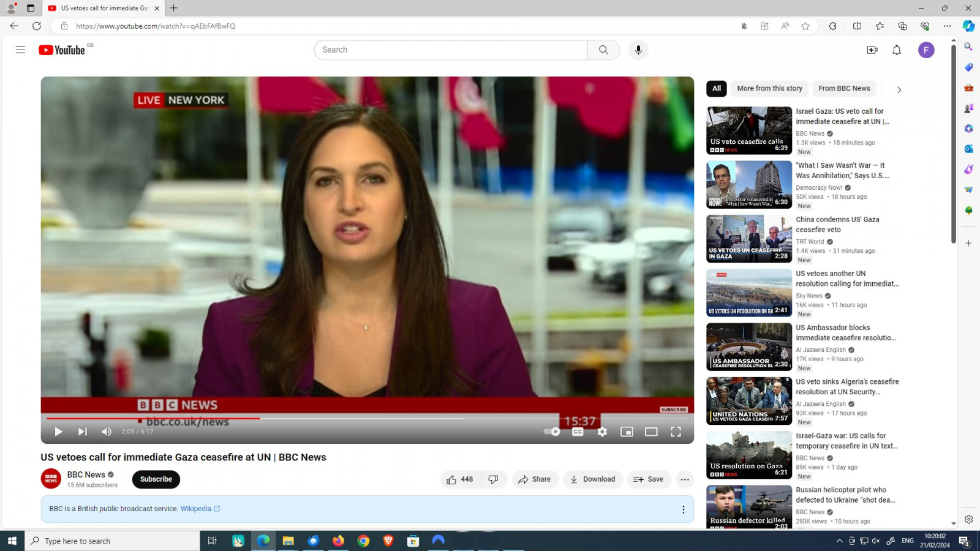The image size is (980, 551).
Task: Open Edge Settings and more menu
Action: click(947, 26)
